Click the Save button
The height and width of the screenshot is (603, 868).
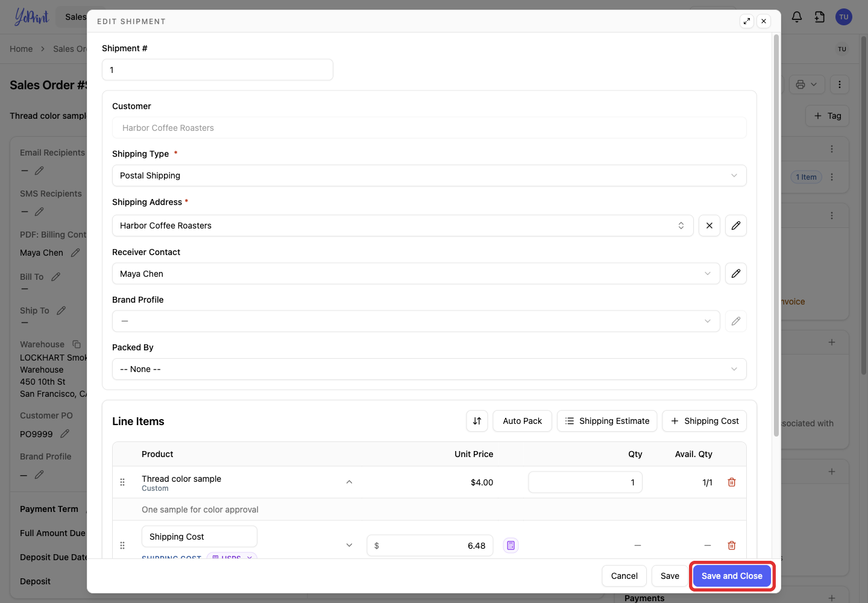pos(670,576)
